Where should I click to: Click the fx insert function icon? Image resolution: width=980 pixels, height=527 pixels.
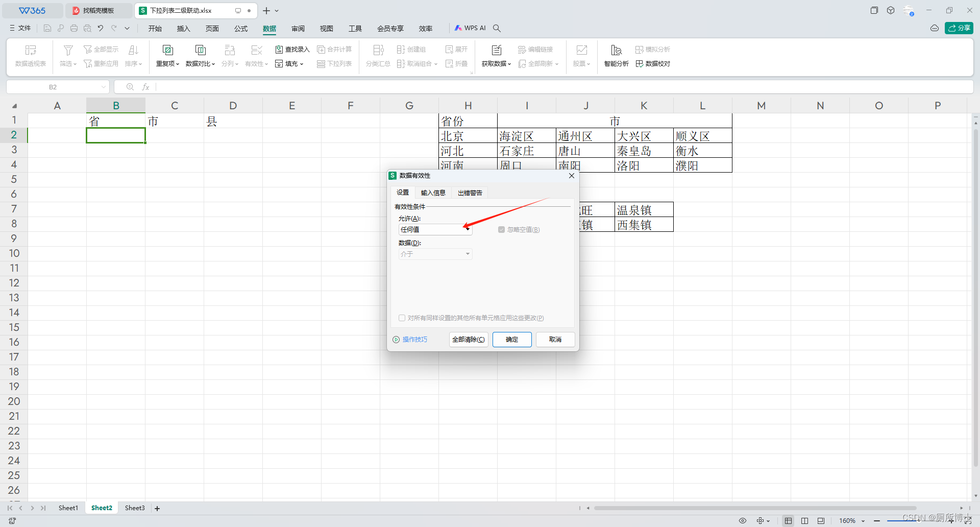point(145,87)
